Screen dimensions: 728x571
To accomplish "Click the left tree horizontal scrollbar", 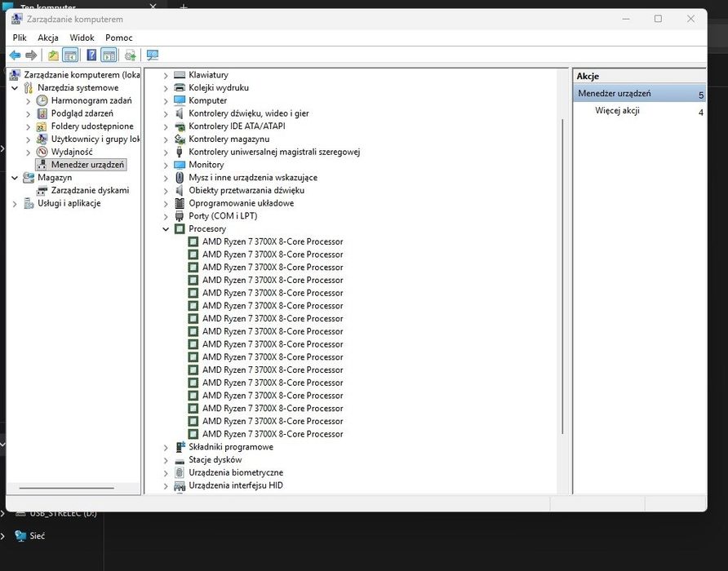I will 67,489.
